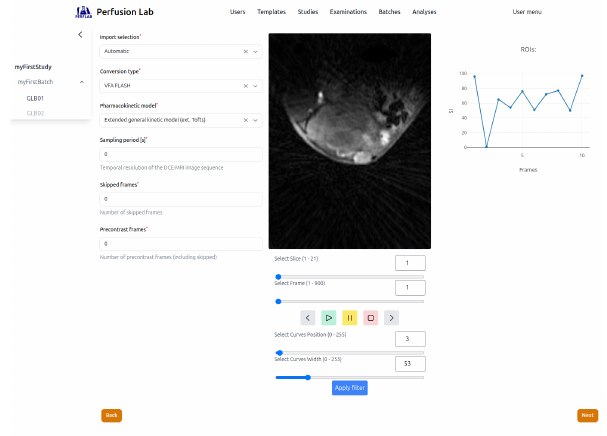Pause playback with the yellow pause button
The height and width of the screenshot is (436, 607).
pos(350,318)
